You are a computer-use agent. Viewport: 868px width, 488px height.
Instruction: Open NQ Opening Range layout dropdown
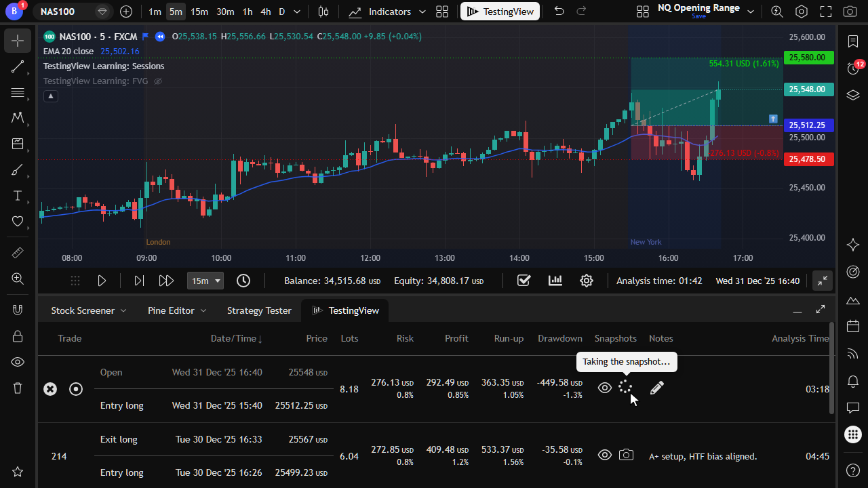coord(750,12)
